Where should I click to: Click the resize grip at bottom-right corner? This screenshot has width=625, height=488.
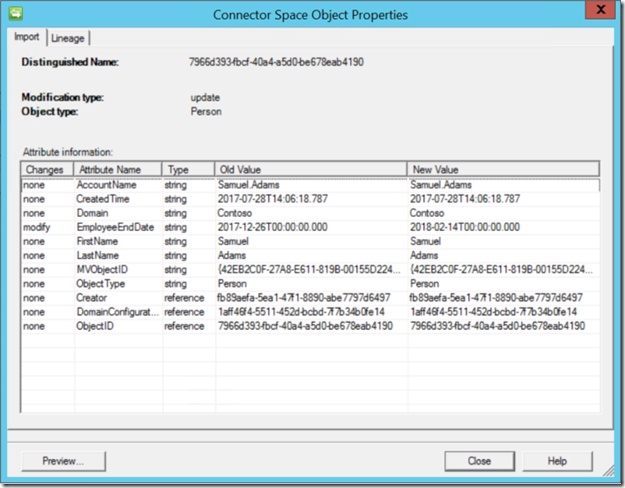tap(608, 470)
